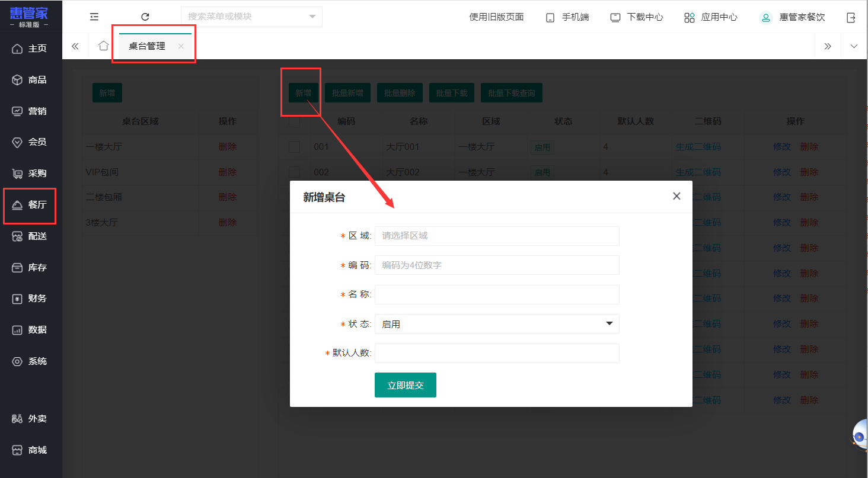Expand the tab options chevron dropdown
This screenshot has height=478, width=868.
click(x=854, y=46)
